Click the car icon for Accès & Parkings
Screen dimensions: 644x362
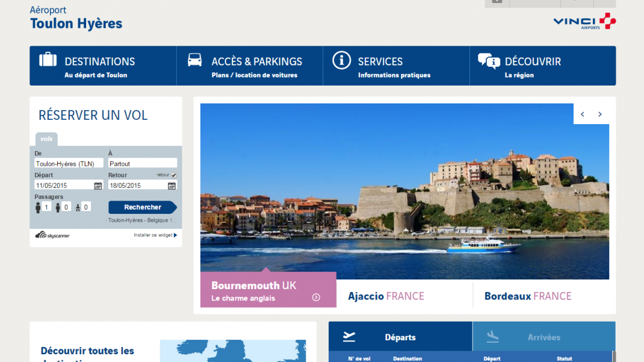click(x=194, y=60)
